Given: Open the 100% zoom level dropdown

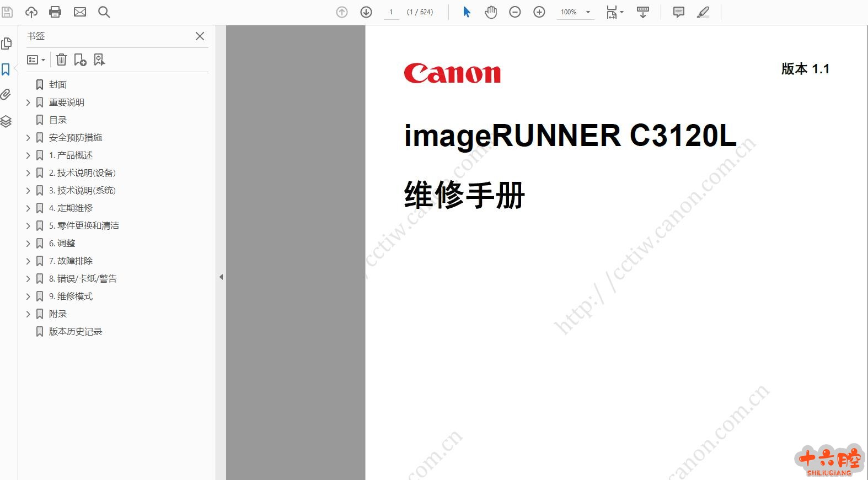Looking at the screenshot, I should click(x=588, y=12).
